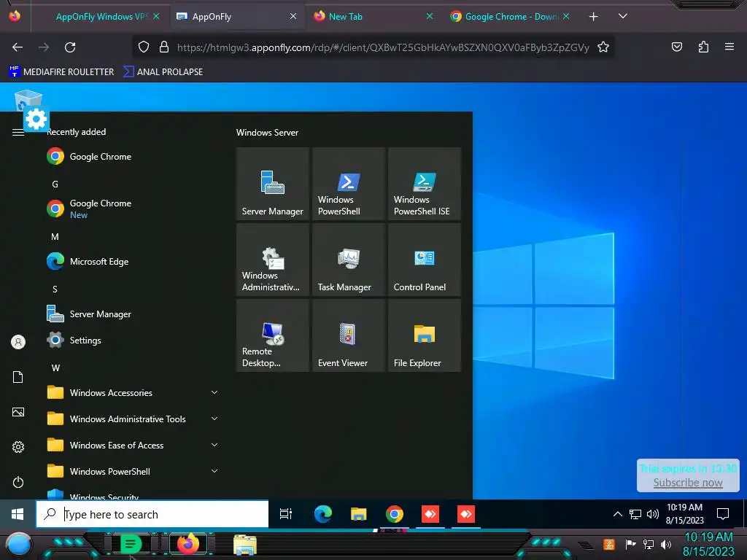
Task: Reload the current page
Action: pyautogui.click(x=70, y=47)
